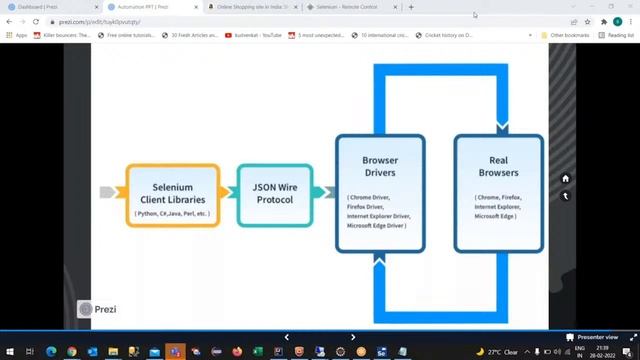Open the Chrome three-dot menu
The image size is (640, 360).
coord(631,22)
